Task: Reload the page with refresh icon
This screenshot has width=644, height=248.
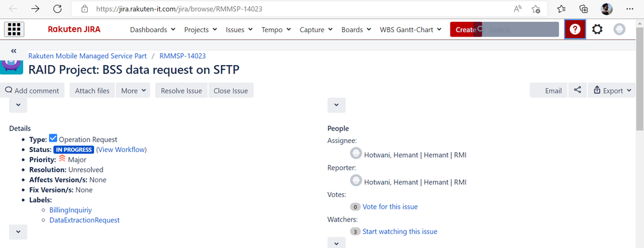Action: pyautogui.click(x=57, y=8)
